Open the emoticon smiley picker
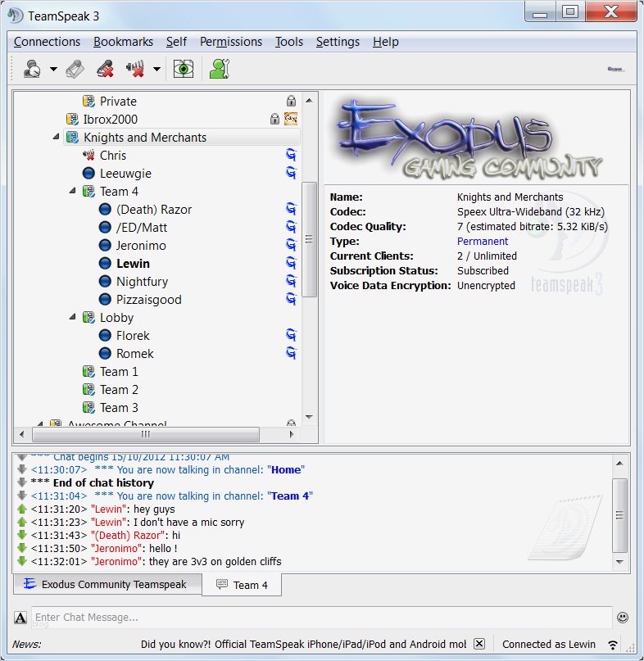644x661 pixels. (623, 618)
